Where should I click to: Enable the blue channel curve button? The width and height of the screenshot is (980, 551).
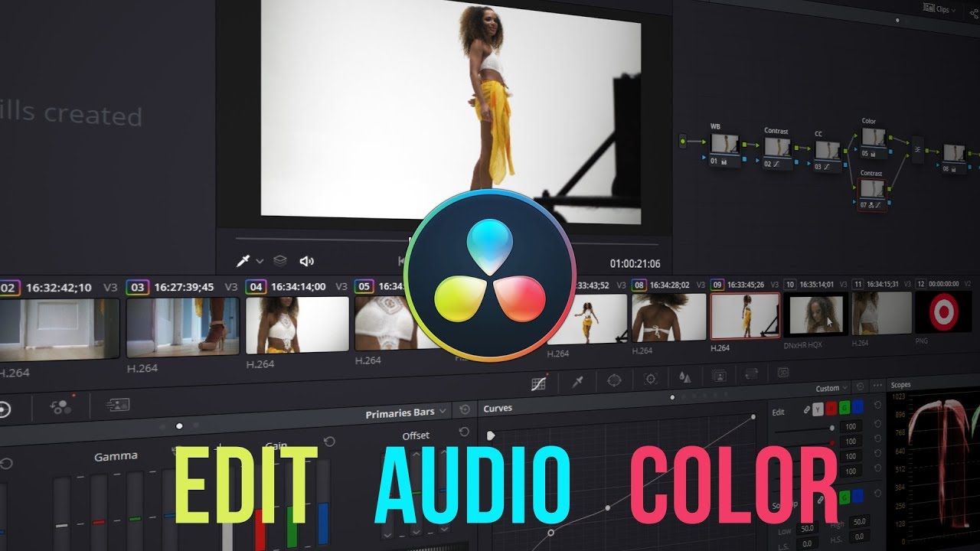click(857, 407)
